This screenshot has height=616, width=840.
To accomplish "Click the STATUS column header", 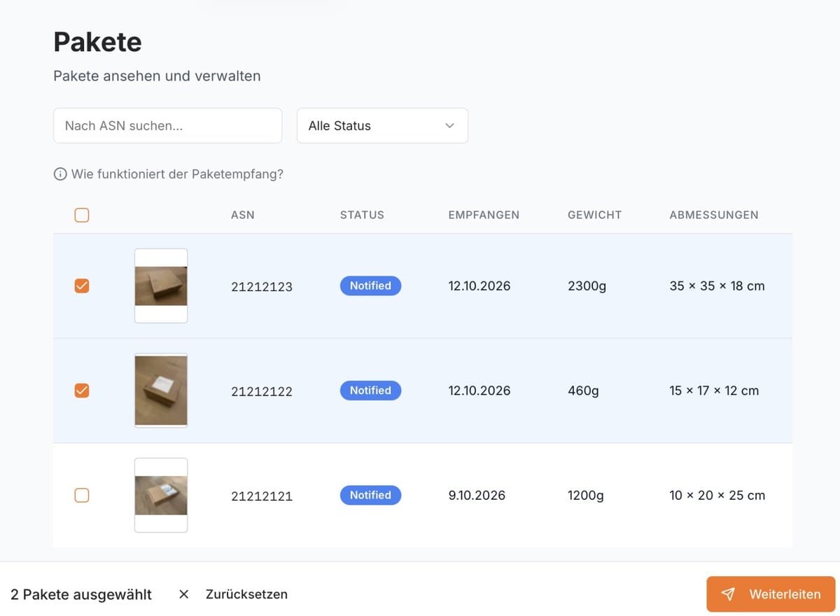I will pos(362,215).
